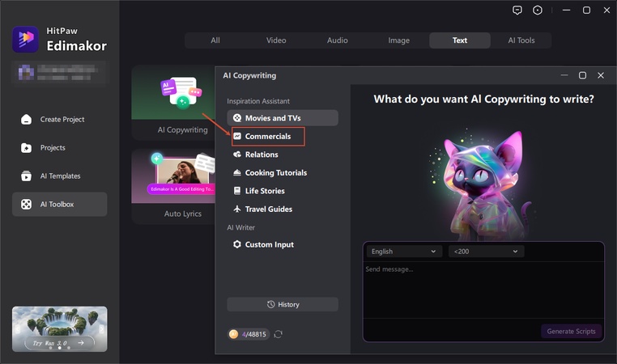Open the AI Tools tab

coord(521,40)
